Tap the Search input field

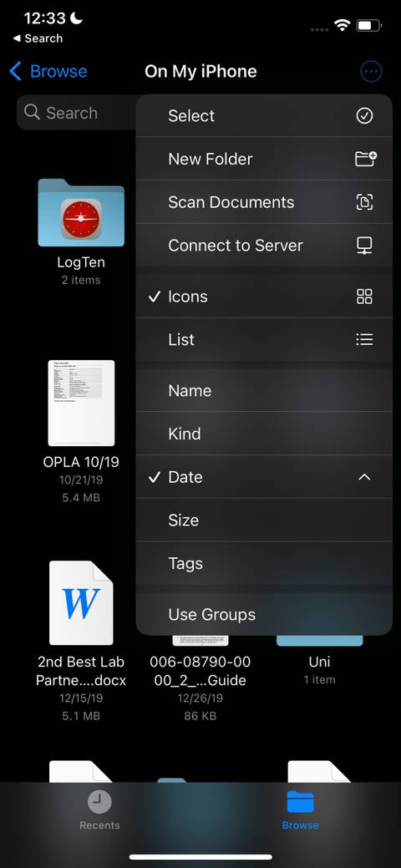click(x=78, y=113)
